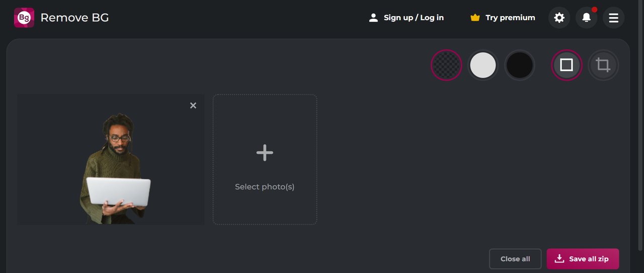Click the crown premium icon
The width and height of the screenshot is (644, 273).
(x=475, y=18)
